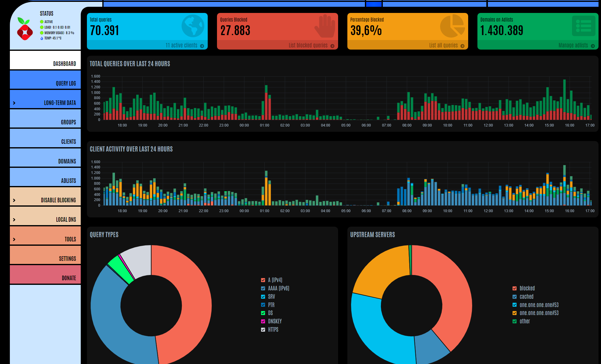The height and width of the screenshot is (364, 601).
Task: Click the temperature flame status icon
Action: tap(42, 38)
